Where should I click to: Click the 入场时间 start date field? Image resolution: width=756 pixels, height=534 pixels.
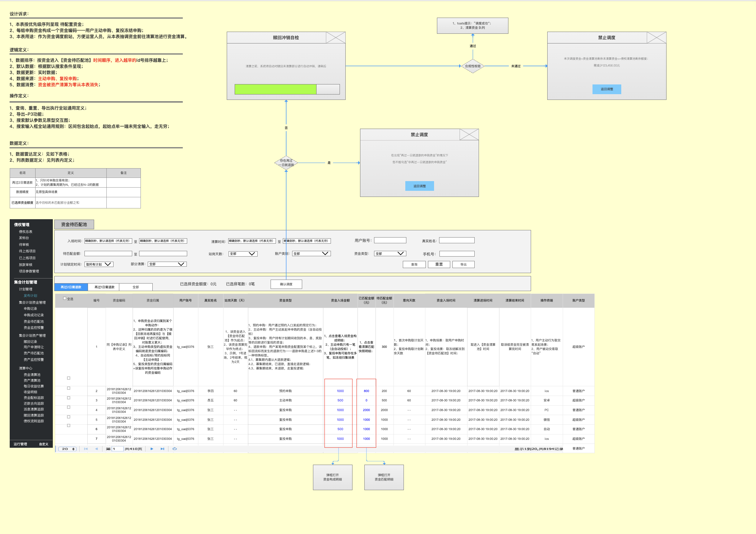[108, 241]
